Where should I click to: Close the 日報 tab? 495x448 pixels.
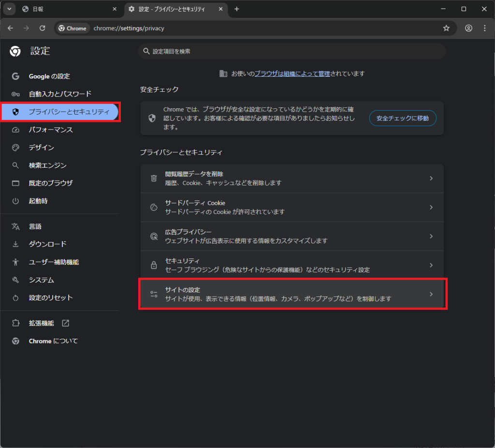click(x=115, y=9)
